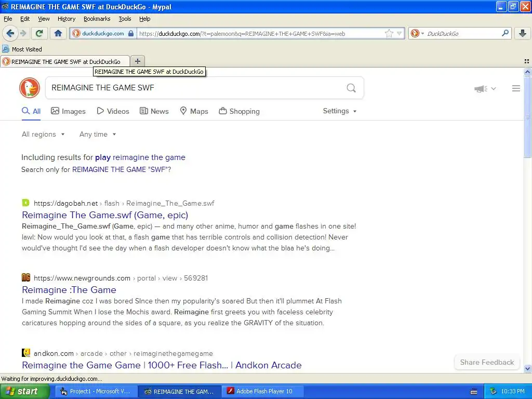Click the magnifier in the browser search box
Image resolution: width=532 pixels, height=399 pixels.
coord(505,33)
